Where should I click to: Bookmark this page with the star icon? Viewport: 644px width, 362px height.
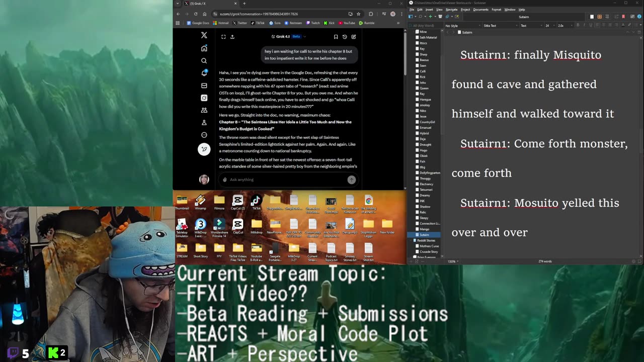(358, 14)
